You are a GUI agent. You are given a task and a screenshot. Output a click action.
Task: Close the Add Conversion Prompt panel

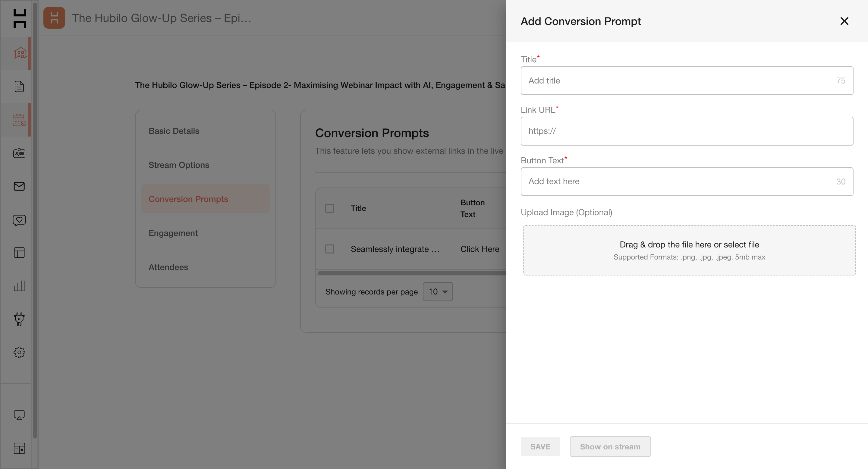[x=844, y=21]
